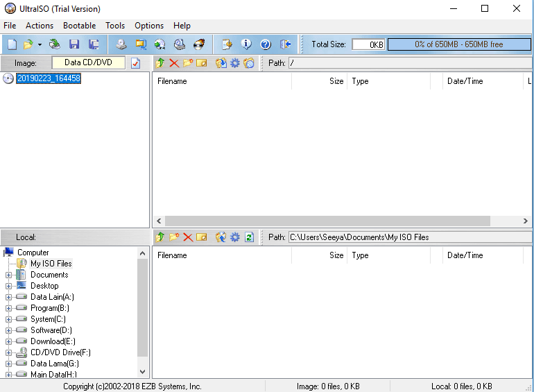
Task: Expand the CD/DVD Drive(F:) node
Action: (8, 353)
